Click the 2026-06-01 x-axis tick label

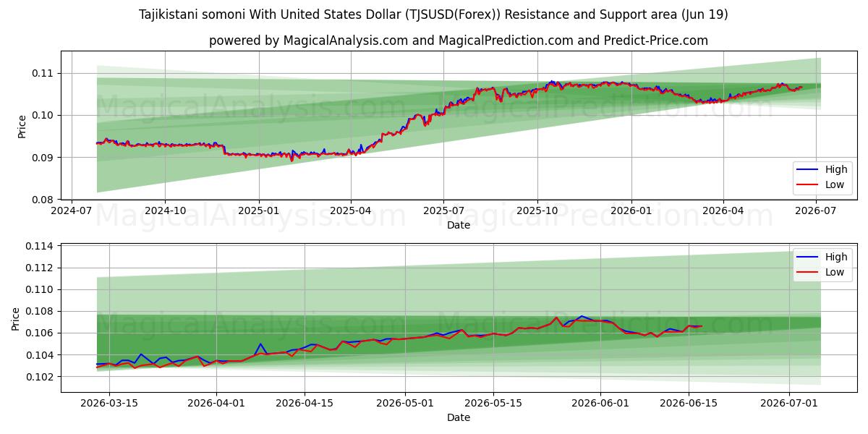600,404
